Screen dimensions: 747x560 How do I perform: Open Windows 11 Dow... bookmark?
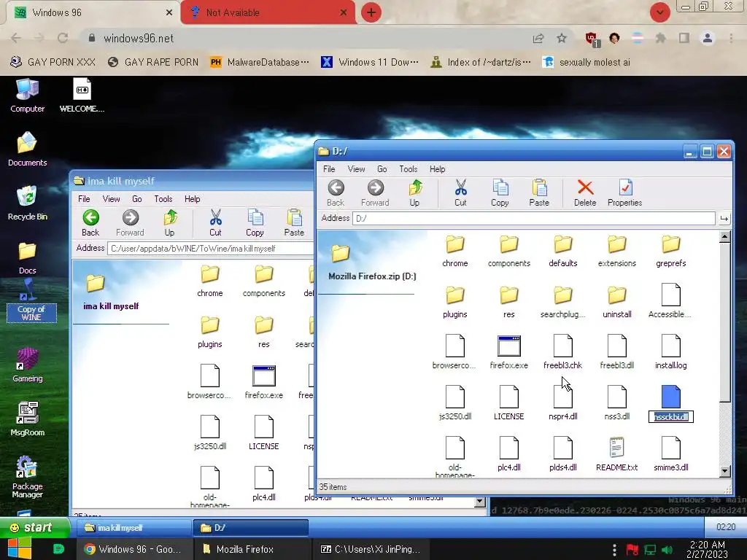(370, 63)
